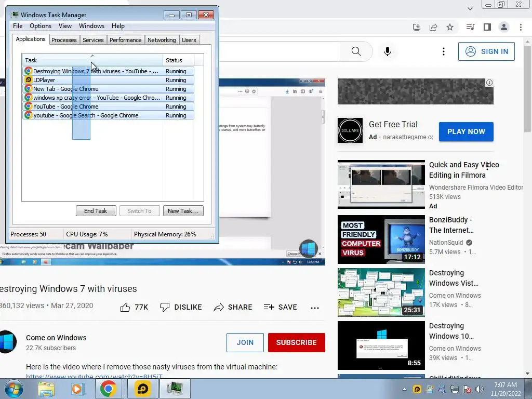Open the Chrome three-dot menu
The image size is (532, 399).
click(521, 27)
